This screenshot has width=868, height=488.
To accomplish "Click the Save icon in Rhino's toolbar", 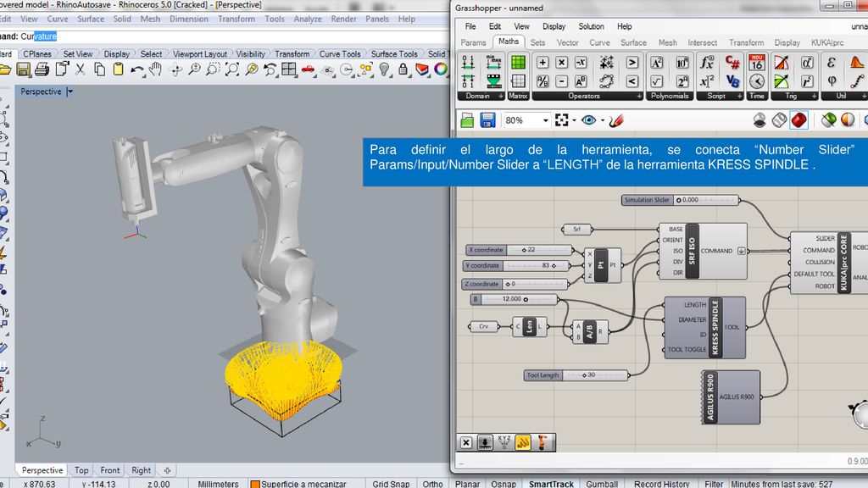I will 23,69.
